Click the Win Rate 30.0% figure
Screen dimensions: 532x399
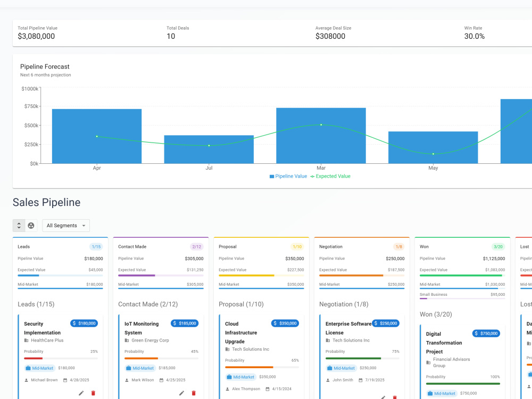pyautogui.click(x=475, y=36)
